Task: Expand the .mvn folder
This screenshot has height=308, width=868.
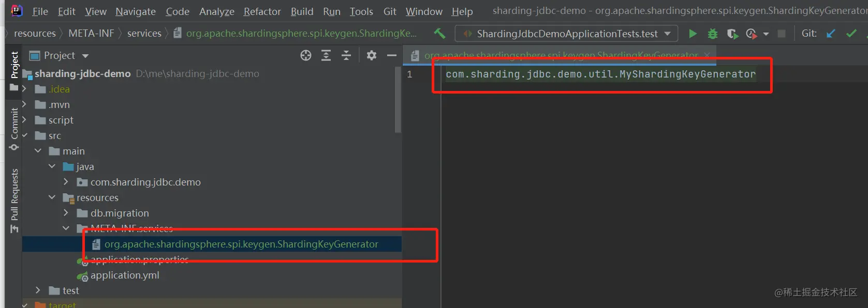Action: tap(24, 104)
